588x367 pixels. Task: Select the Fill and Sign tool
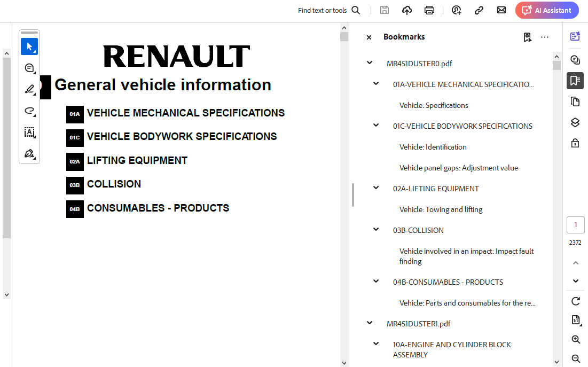click(29, 153)
